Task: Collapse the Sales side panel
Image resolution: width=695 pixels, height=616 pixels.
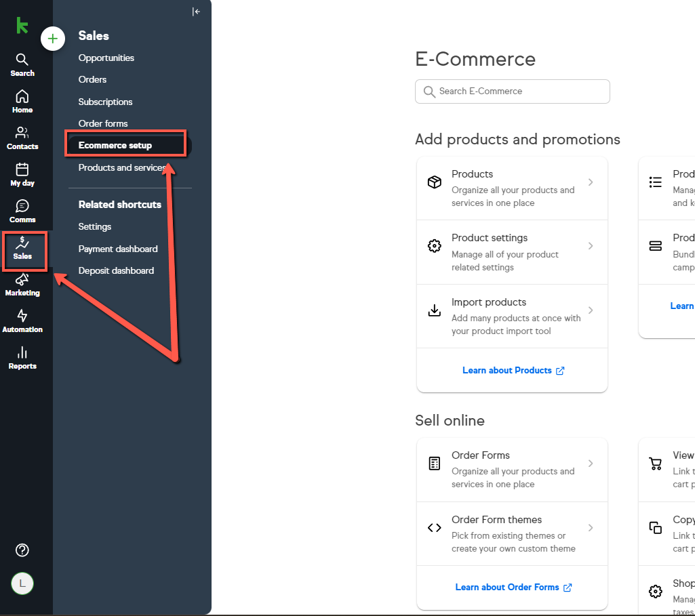Action: (x=196, y=12)
